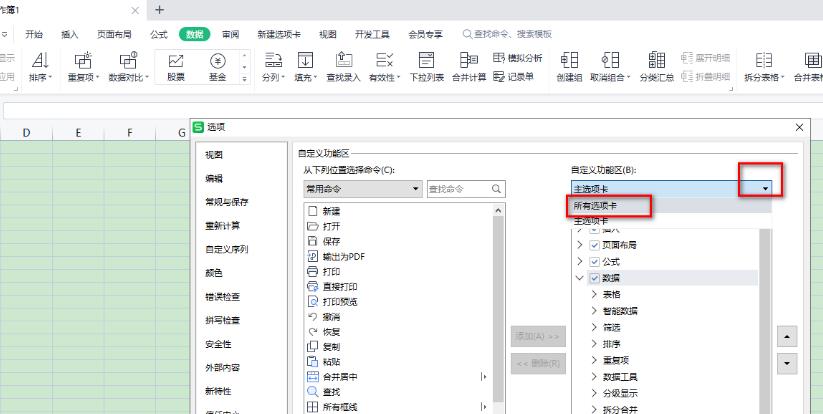
Task: Switch to the 开发工具 ribbon tab
Action: [x=372, y=35]
